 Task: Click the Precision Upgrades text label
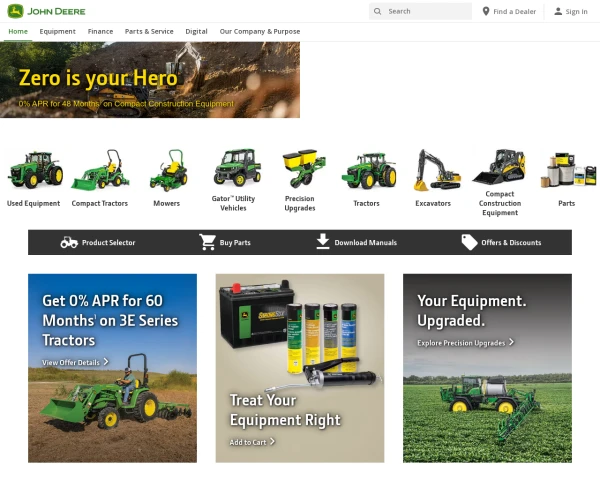[x=300, y=203]
